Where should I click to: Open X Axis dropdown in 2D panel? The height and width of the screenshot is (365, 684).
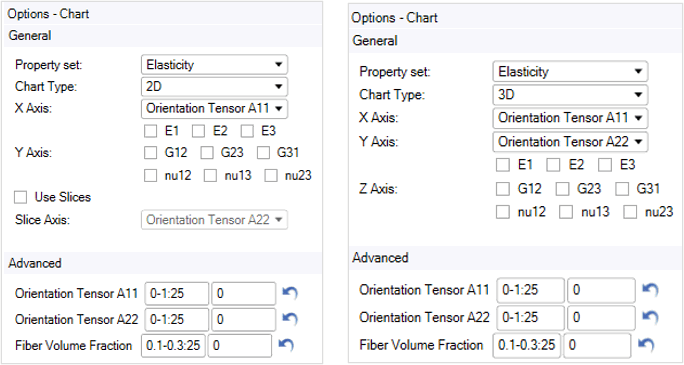pyautogui.click(x=214, y=108)
